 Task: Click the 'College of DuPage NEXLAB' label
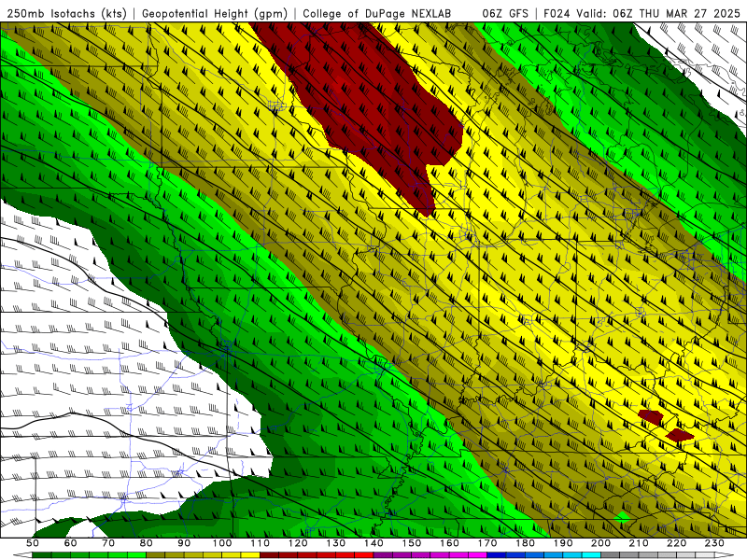[377, 14]
